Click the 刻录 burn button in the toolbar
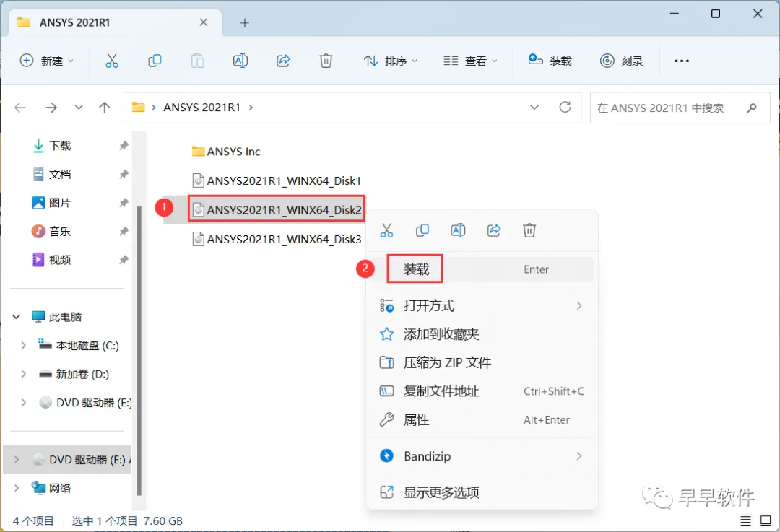Image resolution: width=780 pixels, height=532 pixels. point(621,61)
